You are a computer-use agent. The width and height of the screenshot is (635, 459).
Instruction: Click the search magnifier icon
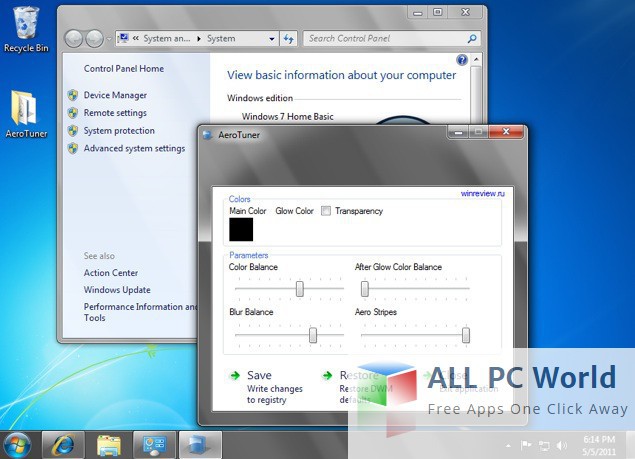(472, 38)
